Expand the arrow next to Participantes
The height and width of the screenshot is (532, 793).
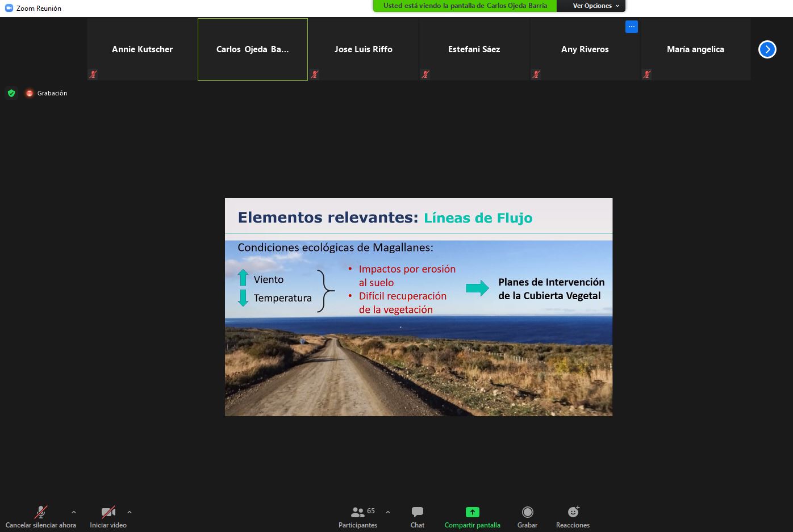[x=388, y=512]
